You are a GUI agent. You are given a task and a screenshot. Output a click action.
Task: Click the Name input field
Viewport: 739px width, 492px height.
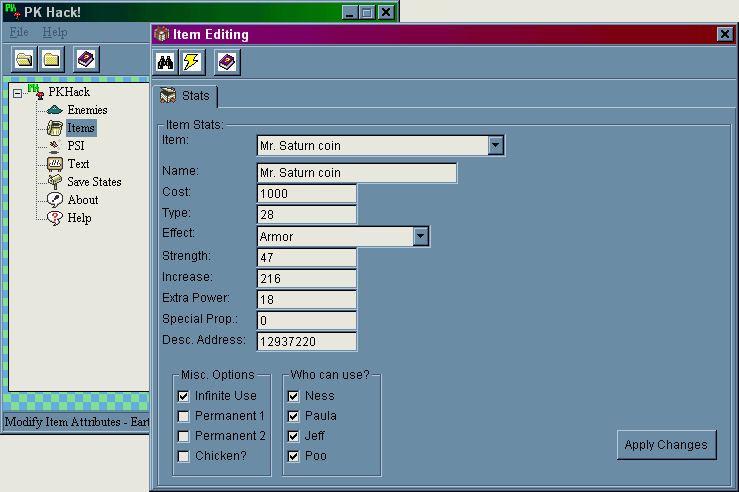357,172
